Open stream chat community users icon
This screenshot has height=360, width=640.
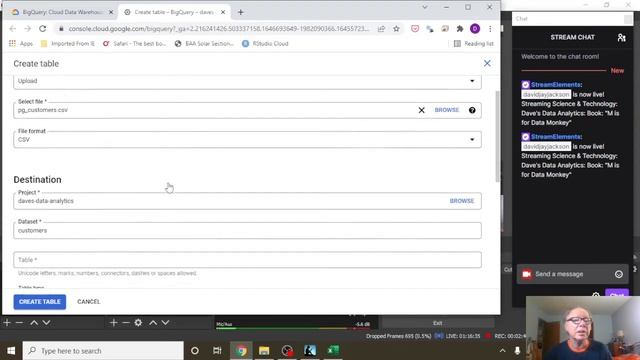(621, 38)
